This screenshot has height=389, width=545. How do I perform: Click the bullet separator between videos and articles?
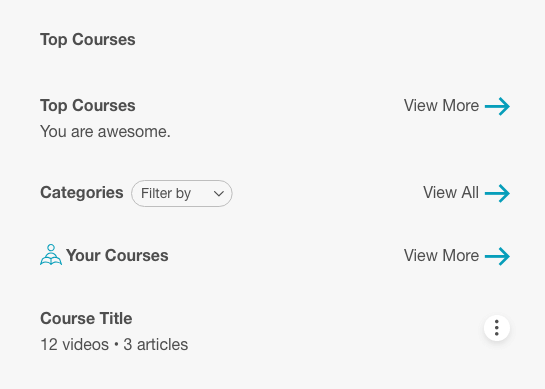116,345
